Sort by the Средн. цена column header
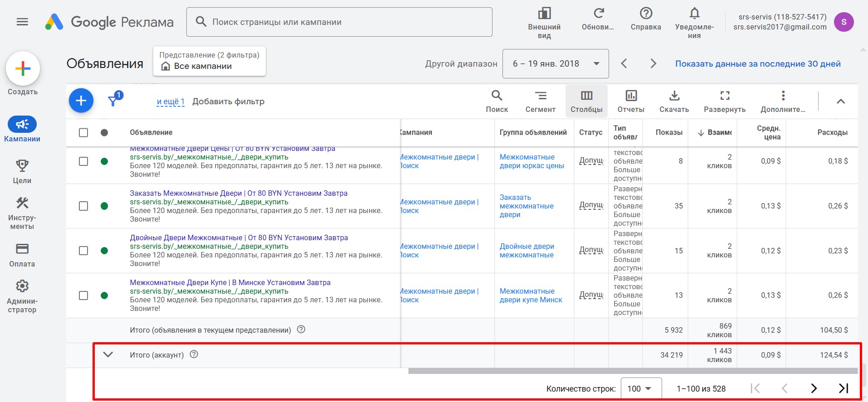The width and height of the screenshot is (868, 402). 769,132
